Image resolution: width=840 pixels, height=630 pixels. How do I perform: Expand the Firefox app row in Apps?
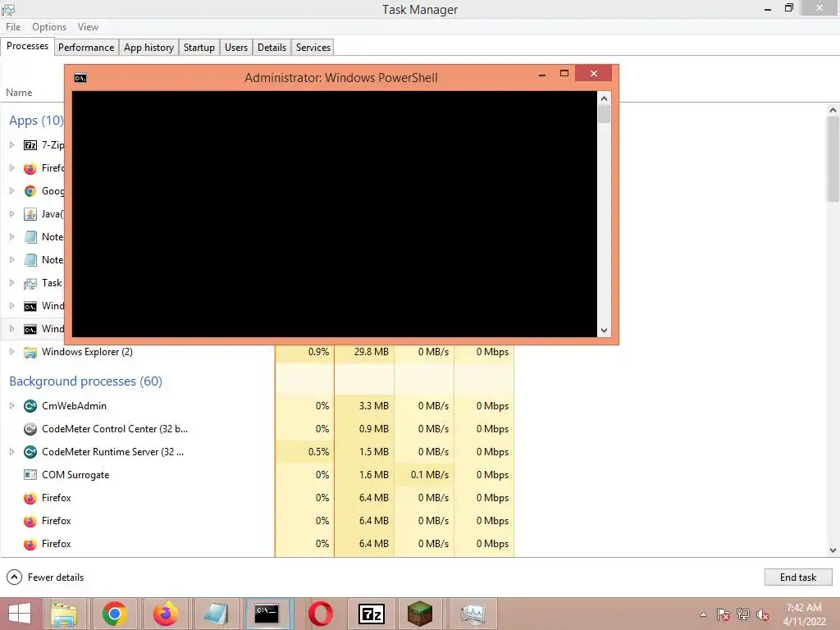(x=11, y=167)
